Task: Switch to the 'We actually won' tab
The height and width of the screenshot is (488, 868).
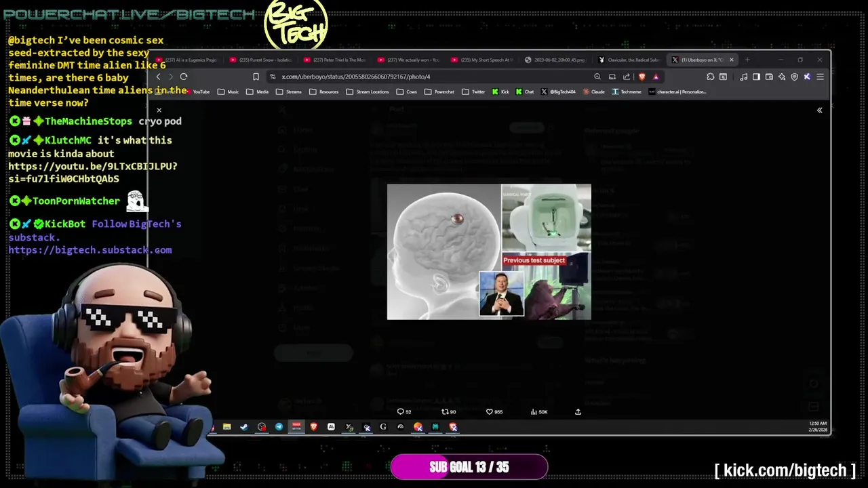Action: [410, 60]
